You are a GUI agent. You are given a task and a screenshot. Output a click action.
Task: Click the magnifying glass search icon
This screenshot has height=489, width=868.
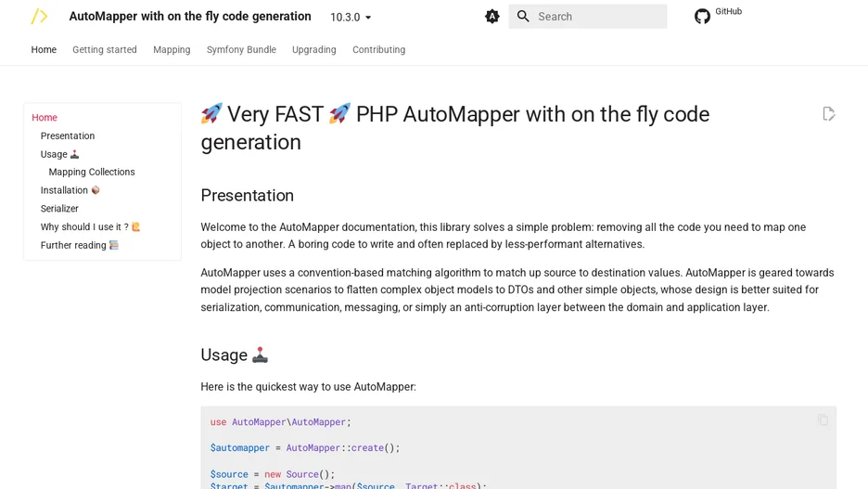click(523, 17)
